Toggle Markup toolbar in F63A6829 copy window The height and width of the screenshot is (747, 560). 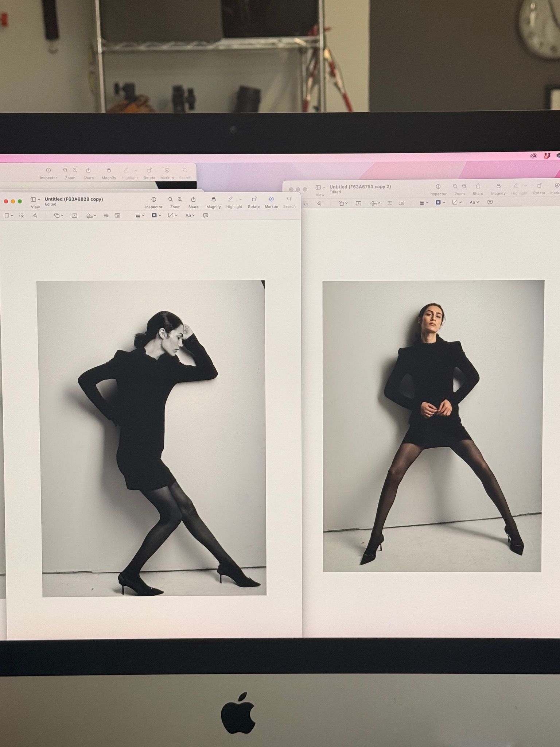271,200
